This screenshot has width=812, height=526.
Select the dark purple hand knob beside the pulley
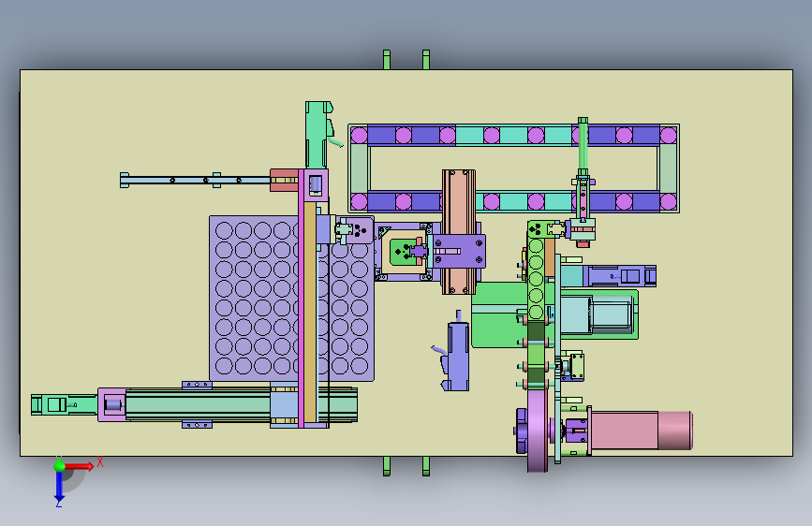[521, 431]
